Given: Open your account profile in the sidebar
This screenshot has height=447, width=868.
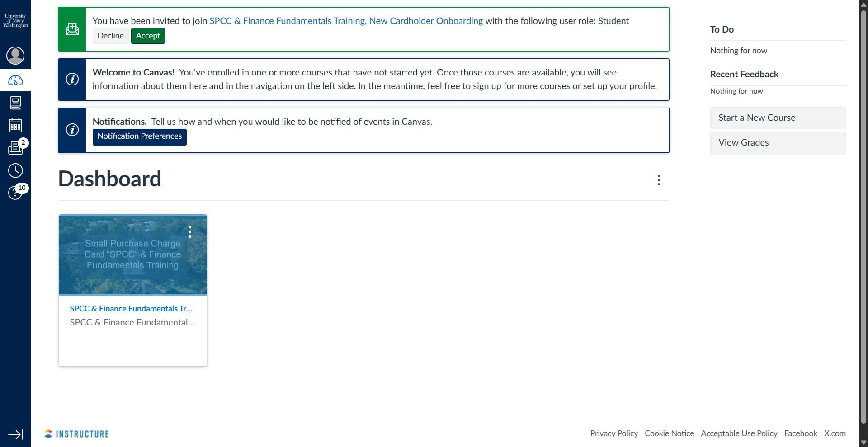Looking at the screenshot, I should [15, 56].
